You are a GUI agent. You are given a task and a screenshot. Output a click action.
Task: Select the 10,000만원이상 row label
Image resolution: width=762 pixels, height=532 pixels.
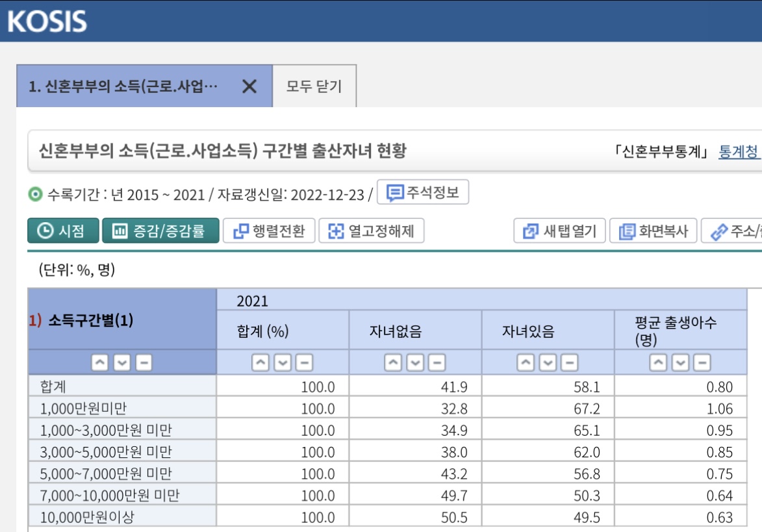click(90, 517)
